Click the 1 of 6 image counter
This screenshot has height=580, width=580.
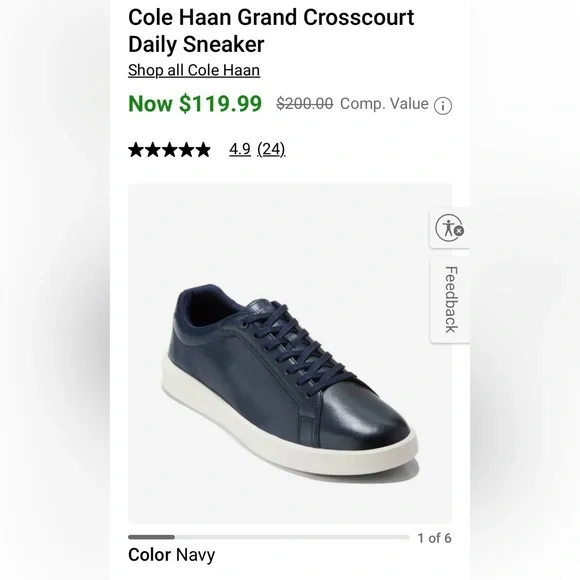[x=434, y=538]
